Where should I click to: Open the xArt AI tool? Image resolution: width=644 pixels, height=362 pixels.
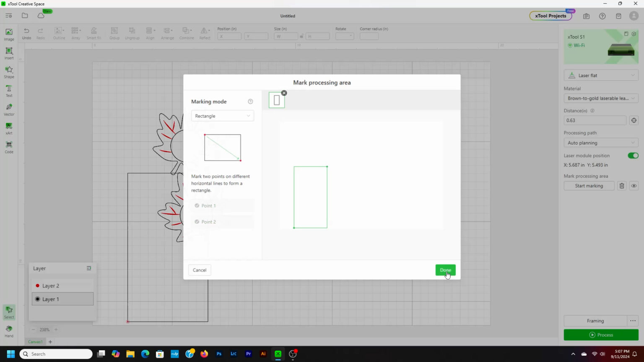(x=9, y=128)
